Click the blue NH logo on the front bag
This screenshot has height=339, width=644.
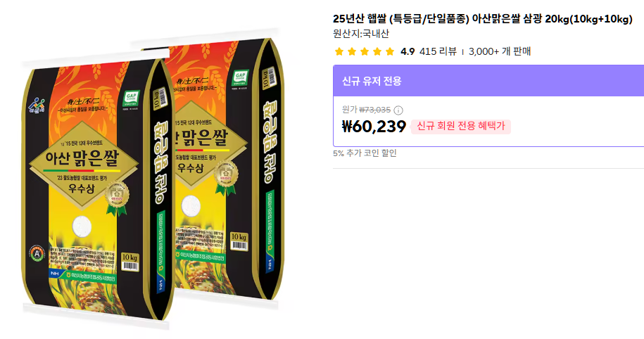53,273
